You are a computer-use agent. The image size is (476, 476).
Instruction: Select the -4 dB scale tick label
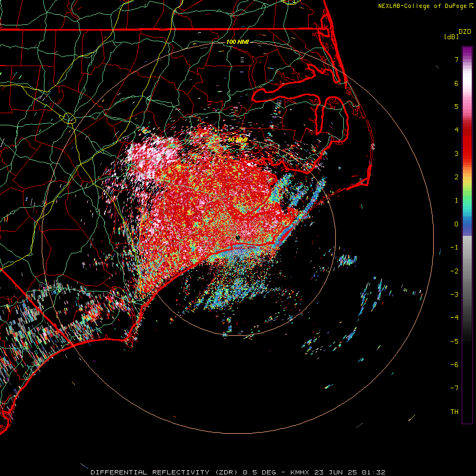coord(454,318)
